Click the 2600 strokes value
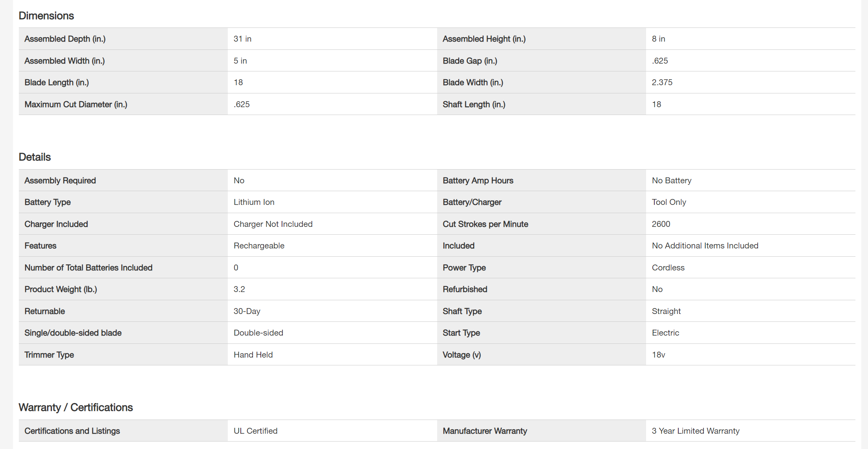This screenshot has width=868, height=449. tap(661, 224)
